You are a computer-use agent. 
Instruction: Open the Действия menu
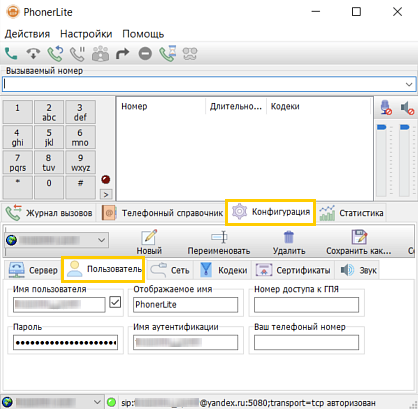click(x=27, y=34)
